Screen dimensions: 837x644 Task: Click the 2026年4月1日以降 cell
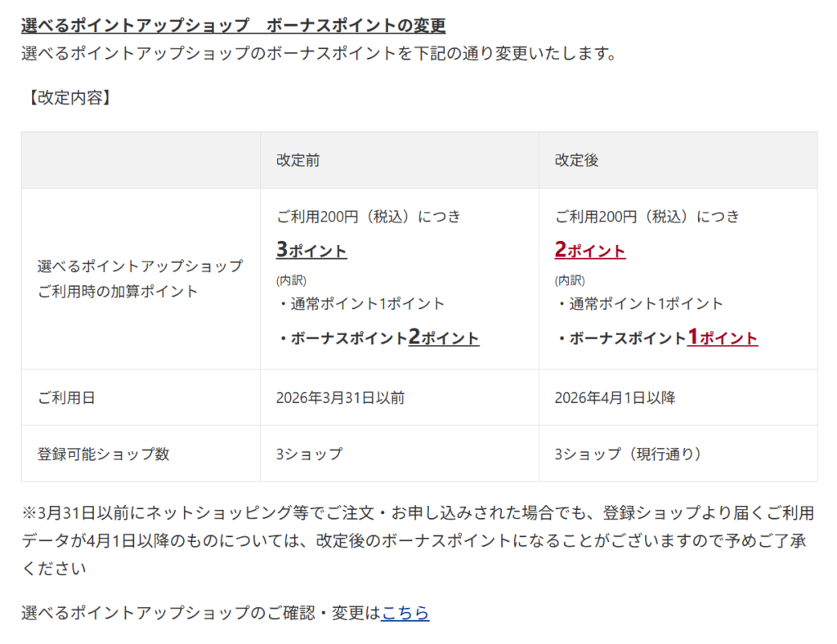coord(614,398)
